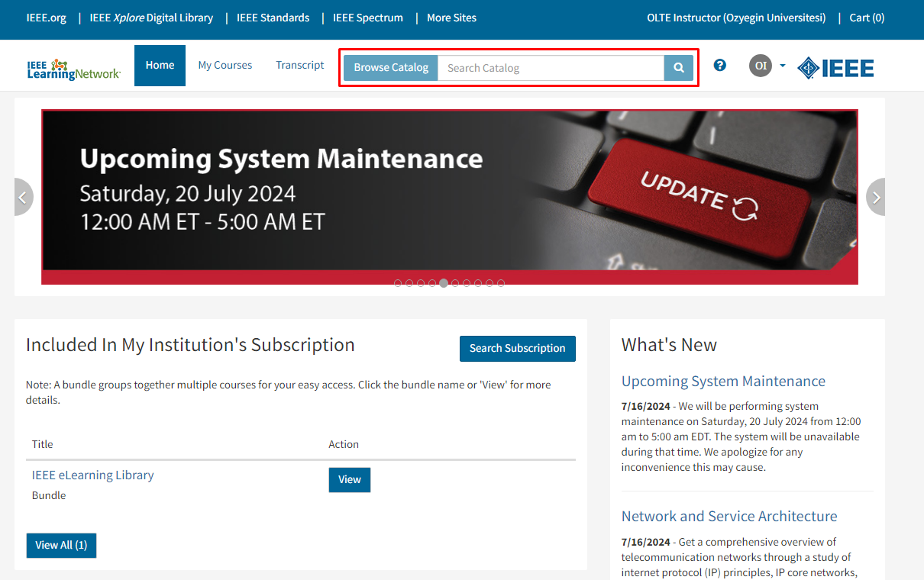The height and width of the screenshot is (580, 924).
Task: Open the help question mark icon
Action: tap(719, 66)
